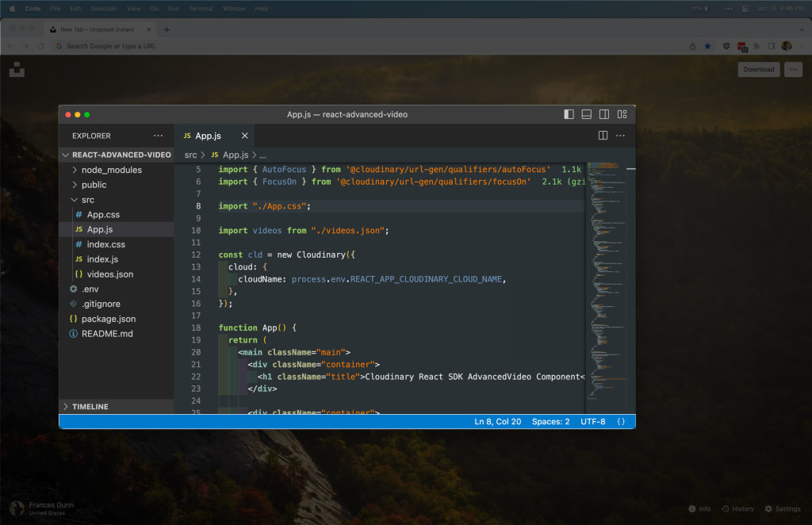The height and width of the screenshot is (525, 812).
Task: Open the .gitignore file
Action: 117,304
